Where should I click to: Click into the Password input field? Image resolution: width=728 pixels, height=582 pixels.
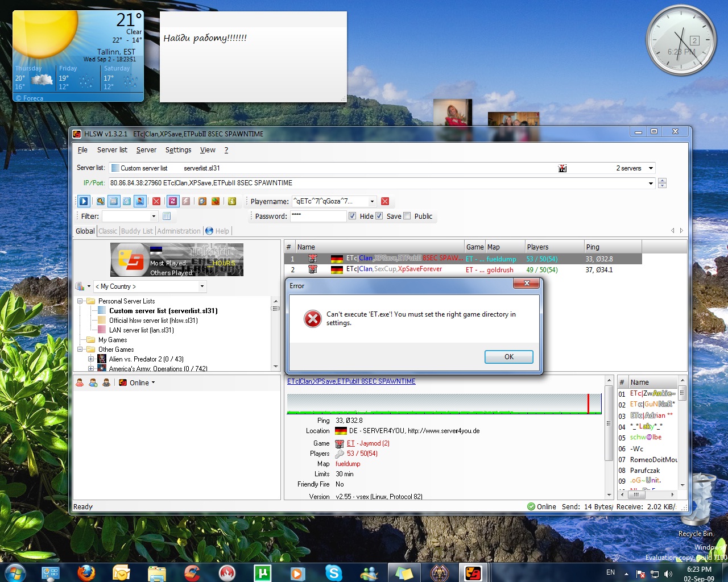coord(318,216)
